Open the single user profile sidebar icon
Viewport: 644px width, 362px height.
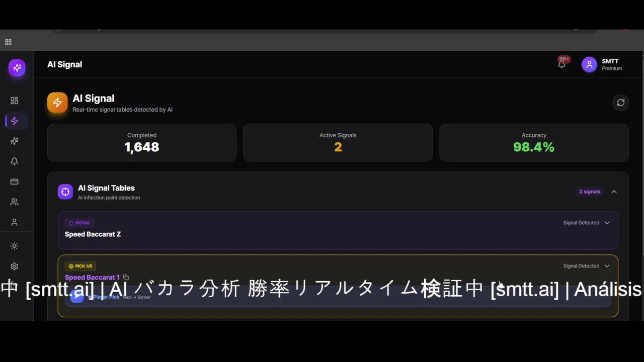pyautogui.click(x=14, y=222)
